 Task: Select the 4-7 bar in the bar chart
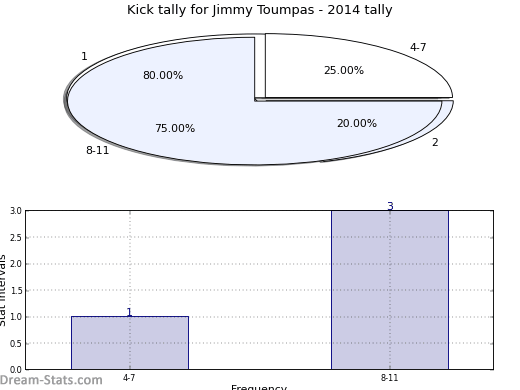130,343
